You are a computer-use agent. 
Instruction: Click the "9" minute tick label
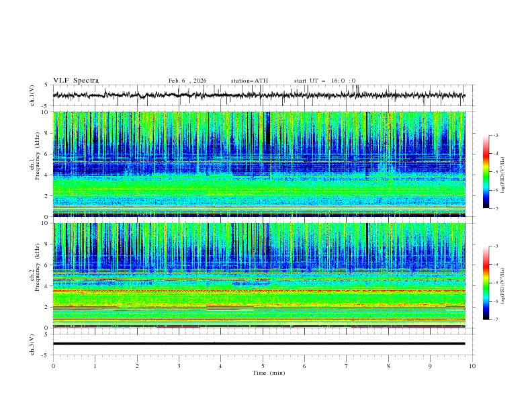pos(430,366)
